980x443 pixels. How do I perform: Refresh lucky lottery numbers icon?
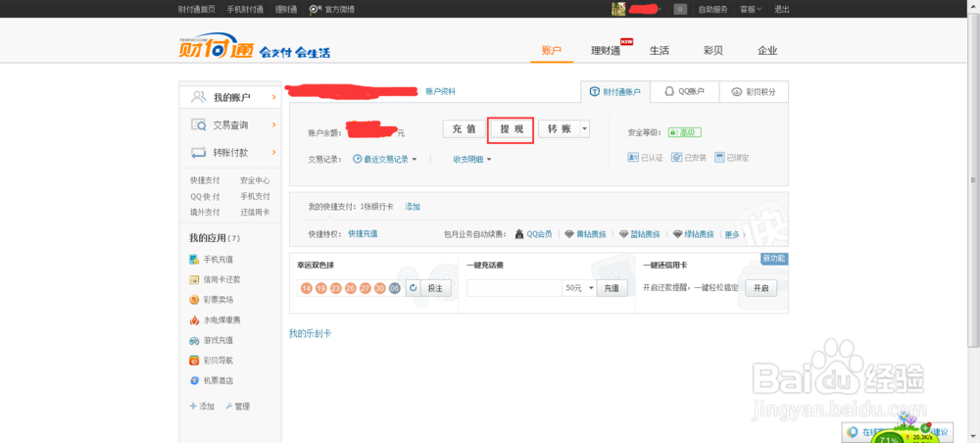(x=414, y=288)
